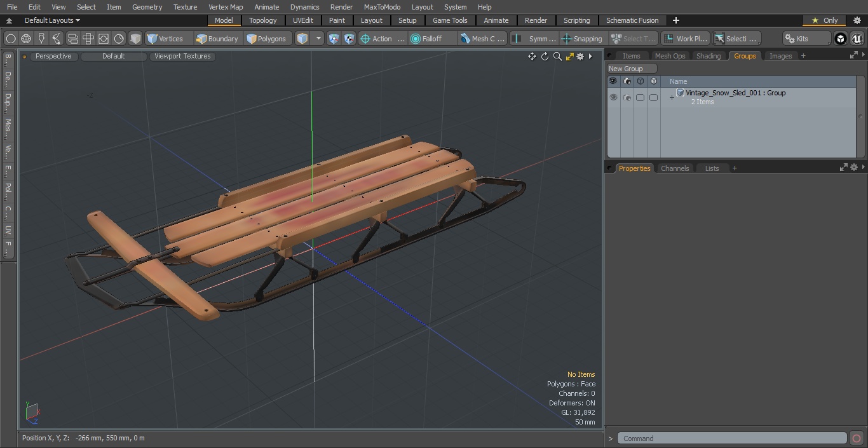Click the Work Plane button

(686, 39)
